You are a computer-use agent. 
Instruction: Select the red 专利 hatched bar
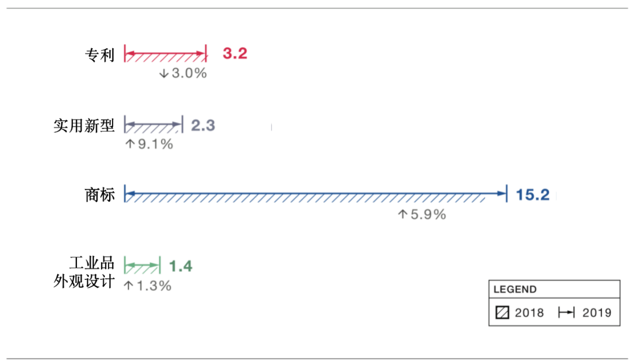click(x=166, y=54)
